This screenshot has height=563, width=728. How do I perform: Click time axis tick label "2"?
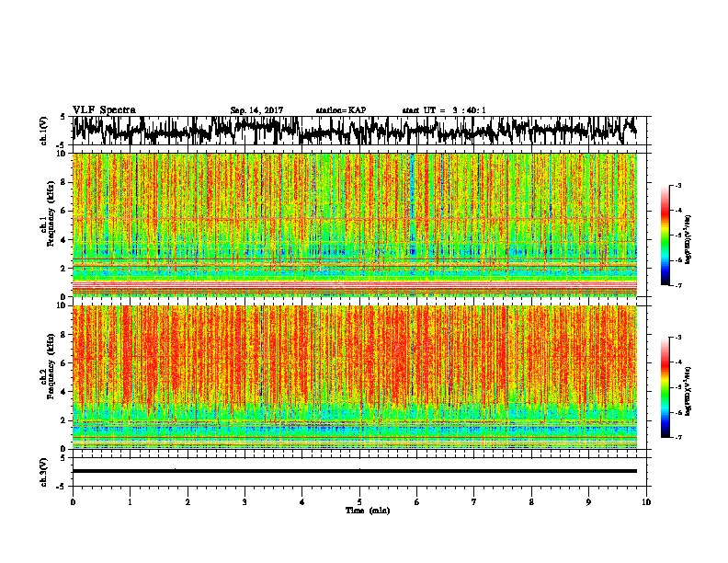188,502
